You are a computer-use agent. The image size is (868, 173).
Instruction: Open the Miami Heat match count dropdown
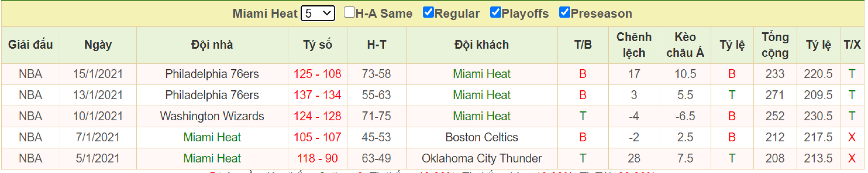pos(317,14)
